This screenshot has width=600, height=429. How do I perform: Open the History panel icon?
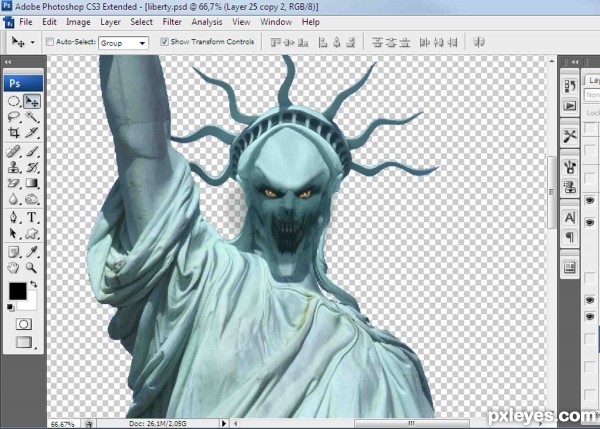(569, 86)
